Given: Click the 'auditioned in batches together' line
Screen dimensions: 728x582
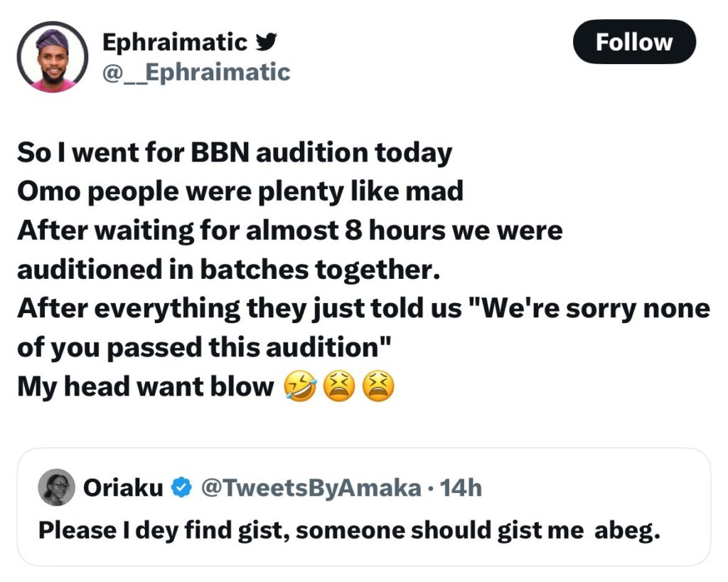Looking at the screenshot, I should point(228,270).
